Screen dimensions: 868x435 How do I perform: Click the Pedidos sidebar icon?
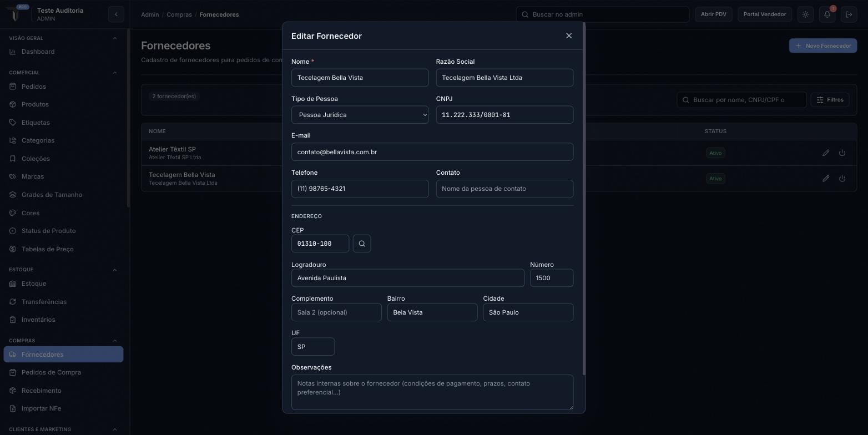13,87
